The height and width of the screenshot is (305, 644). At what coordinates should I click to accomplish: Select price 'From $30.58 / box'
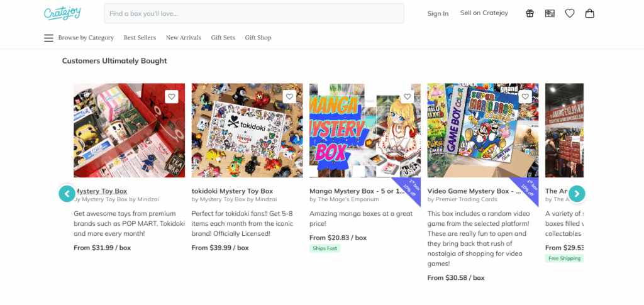(456, 278)
